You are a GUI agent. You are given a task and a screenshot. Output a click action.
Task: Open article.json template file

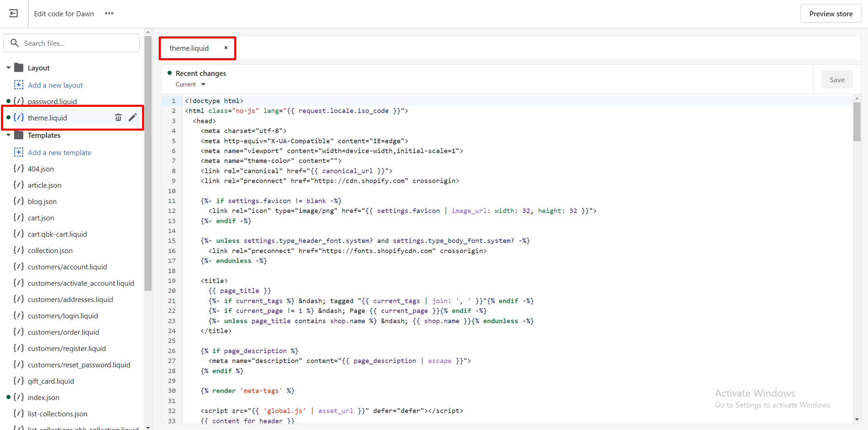45,185
